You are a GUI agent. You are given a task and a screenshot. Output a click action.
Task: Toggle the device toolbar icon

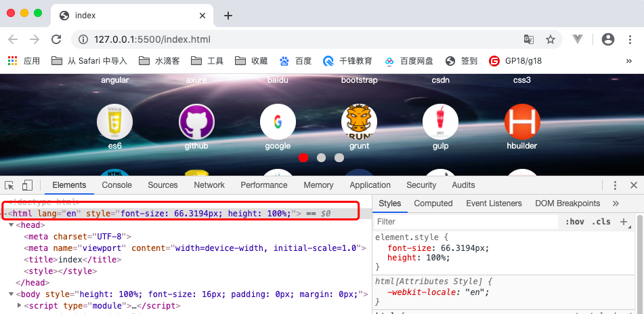27,185
